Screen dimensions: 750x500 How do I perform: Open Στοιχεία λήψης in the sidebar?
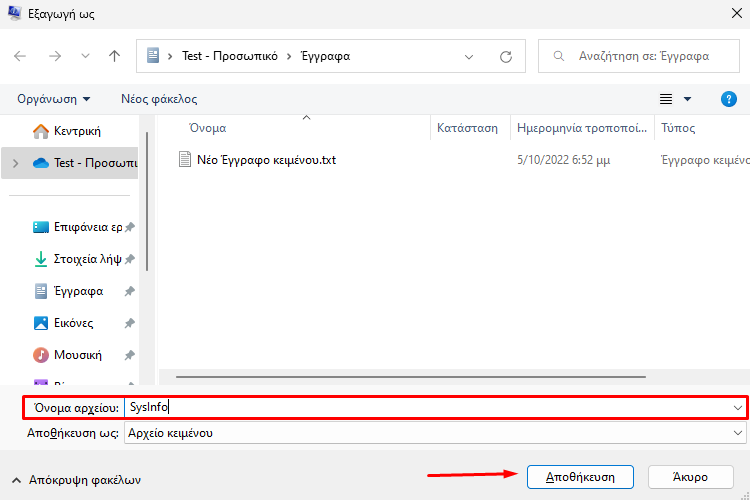78,259
